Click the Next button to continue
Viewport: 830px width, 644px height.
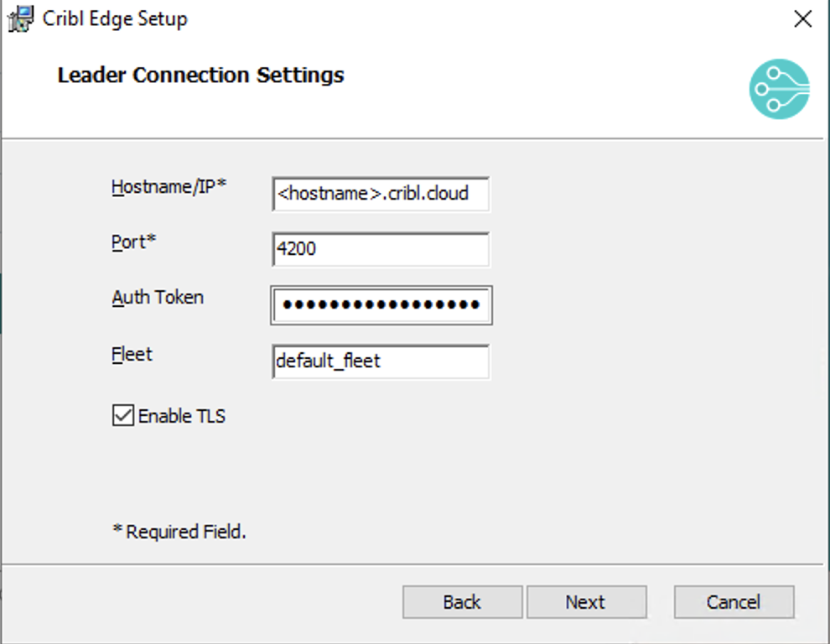tap(586, 601)
